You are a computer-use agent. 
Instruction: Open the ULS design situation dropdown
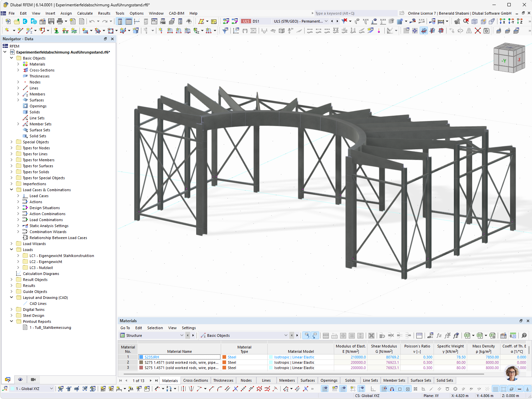(x=326, y=21)
